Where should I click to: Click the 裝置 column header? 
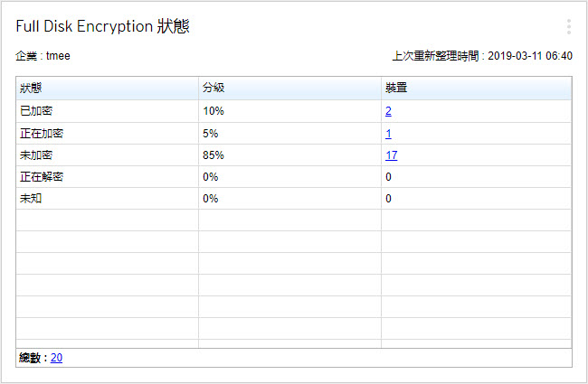[395, 89]
